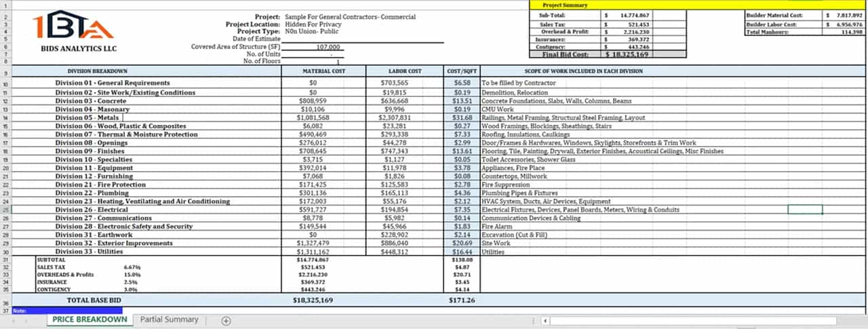Click the green-outlined active cell in row 25
868x329 pixels.
click(x=805, y=210)
